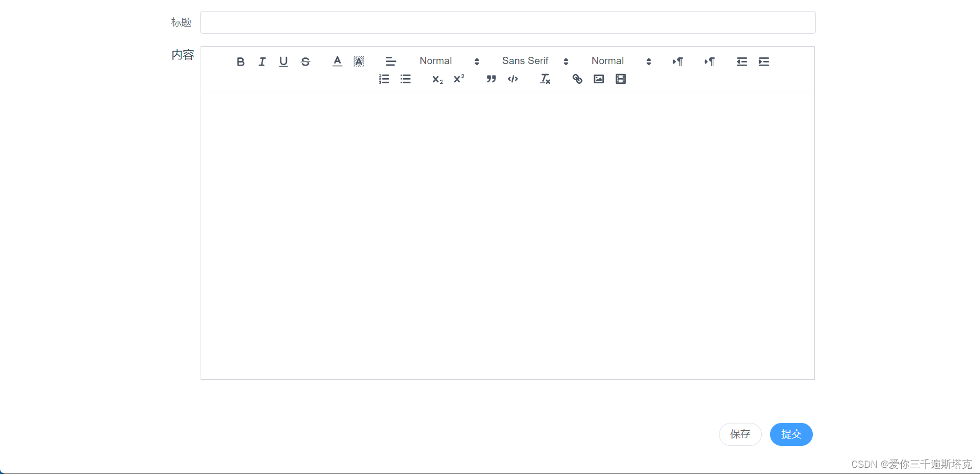Click inside the 内容 editor text area

tap(507, 236)
